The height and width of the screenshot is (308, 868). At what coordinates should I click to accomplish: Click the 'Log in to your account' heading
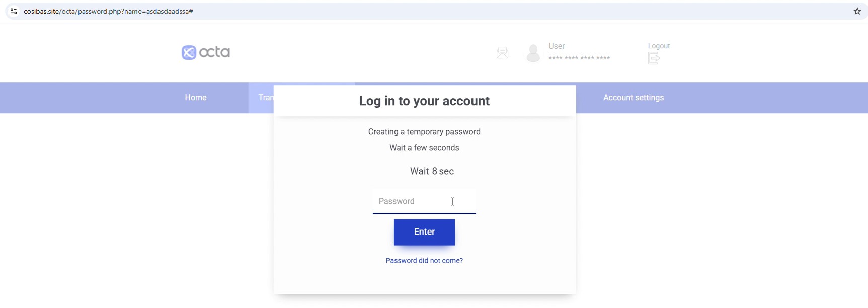424,101
